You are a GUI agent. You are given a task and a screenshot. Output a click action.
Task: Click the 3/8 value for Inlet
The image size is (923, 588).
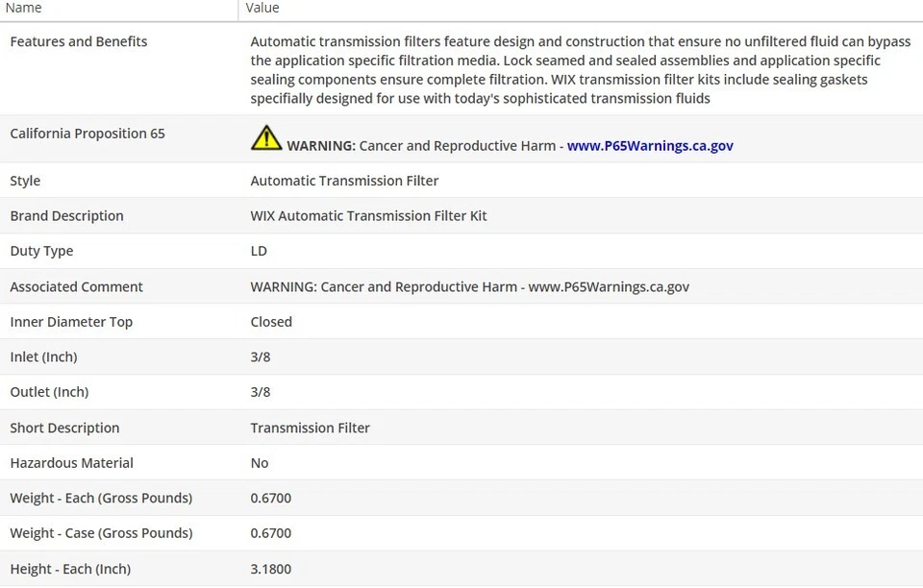pyautogui.click(x=261, y=356)
